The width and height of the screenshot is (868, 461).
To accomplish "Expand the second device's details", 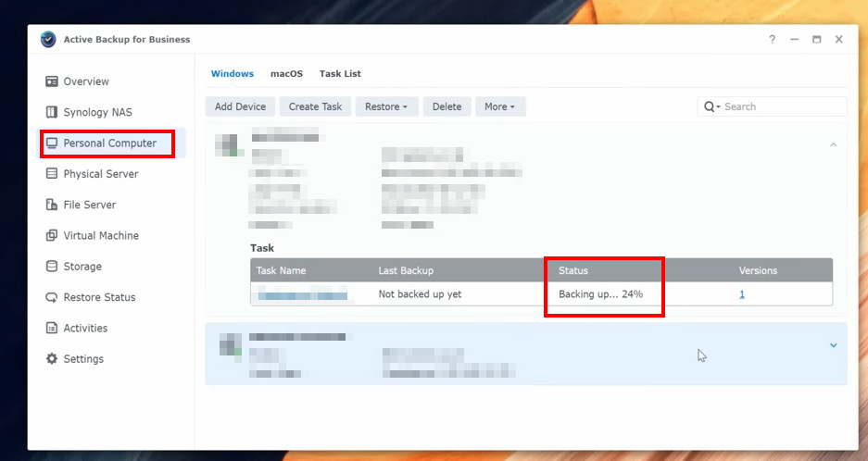I will click(833, 345).
